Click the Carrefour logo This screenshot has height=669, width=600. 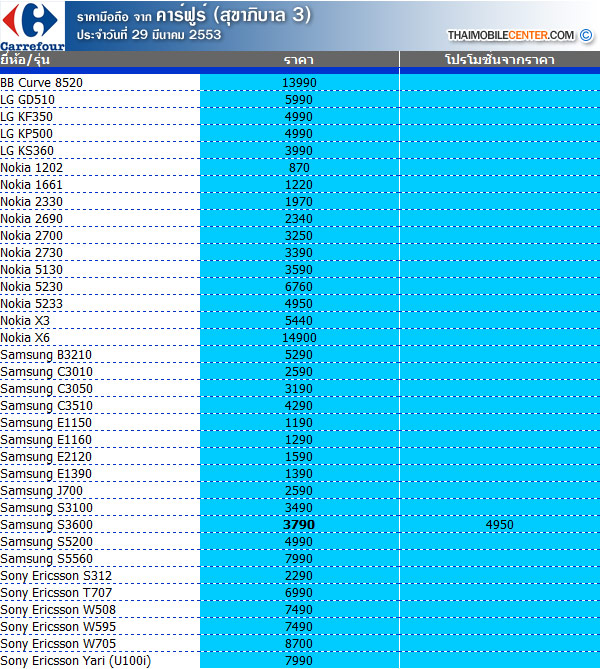tap(32, 26)
